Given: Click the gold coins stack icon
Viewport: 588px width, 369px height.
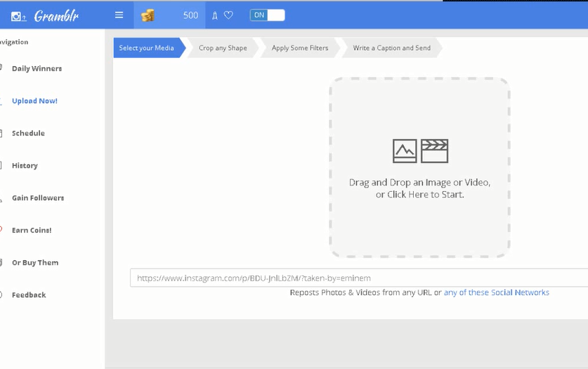Looking at the screenshot, I should pyautogui.click(x=148, y=15).
